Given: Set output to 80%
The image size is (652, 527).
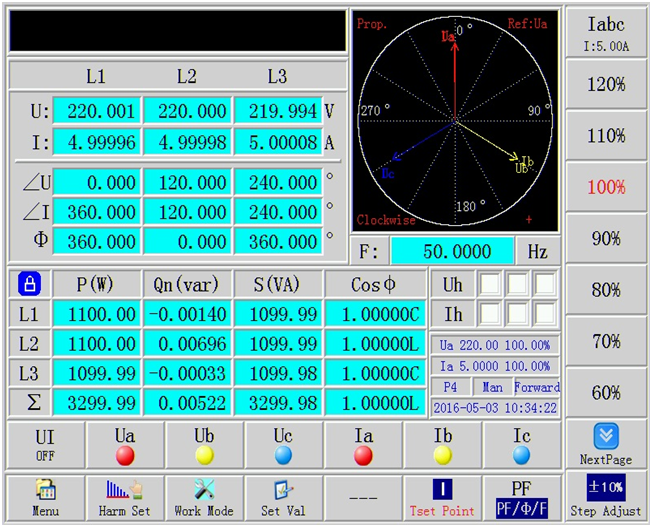Looking at the screenshot, I should tap(606, 290).
